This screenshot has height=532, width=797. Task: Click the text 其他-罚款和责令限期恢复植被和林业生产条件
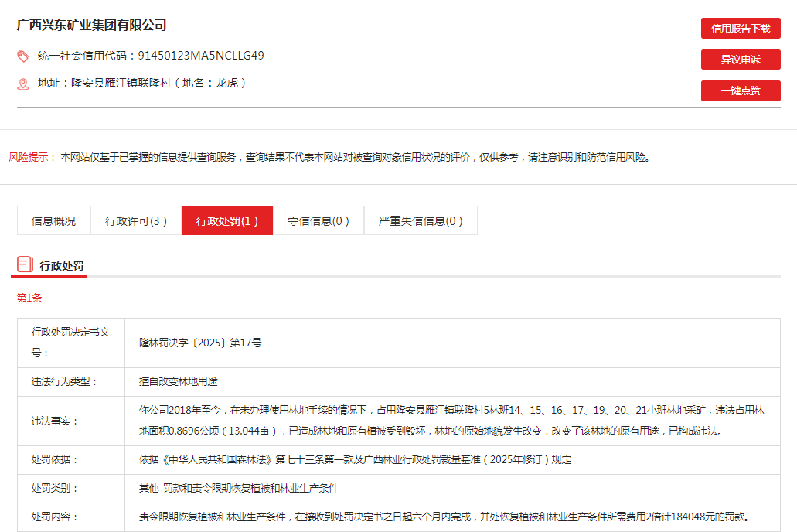[239, 488]
